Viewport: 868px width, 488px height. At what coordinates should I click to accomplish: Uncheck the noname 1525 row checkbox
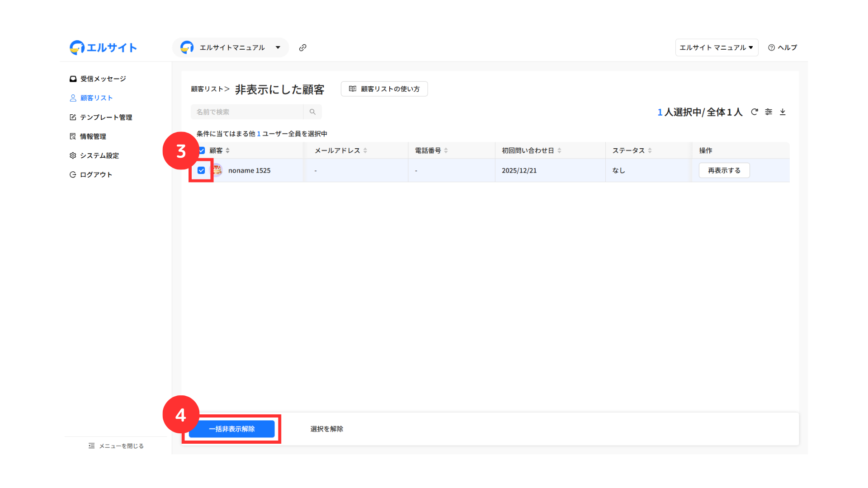click(x=201, y=170)
